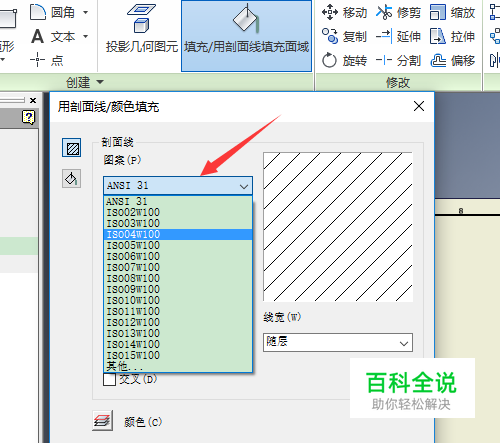Choose ISO07W100 pattern
This screenshot has width=500, height=443.
[x=178, y=267]
